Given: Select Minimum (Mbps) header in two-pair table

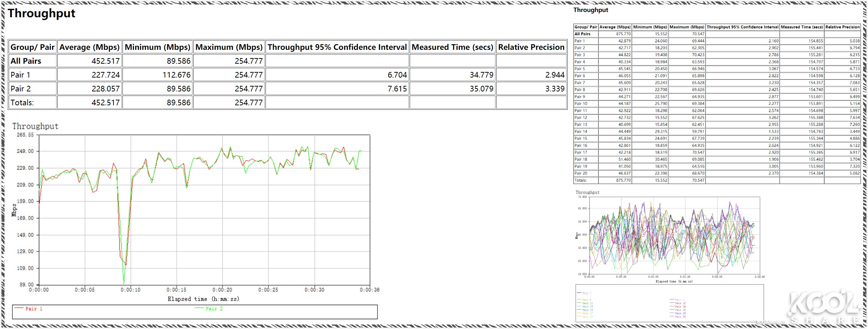Looking at the screenshot, I should point(157,47).
